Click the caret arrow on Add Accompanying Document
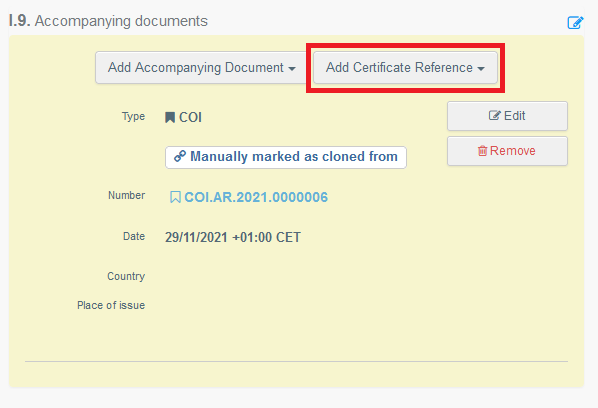This screenshot has height=408, width=598. click(292, 69)
